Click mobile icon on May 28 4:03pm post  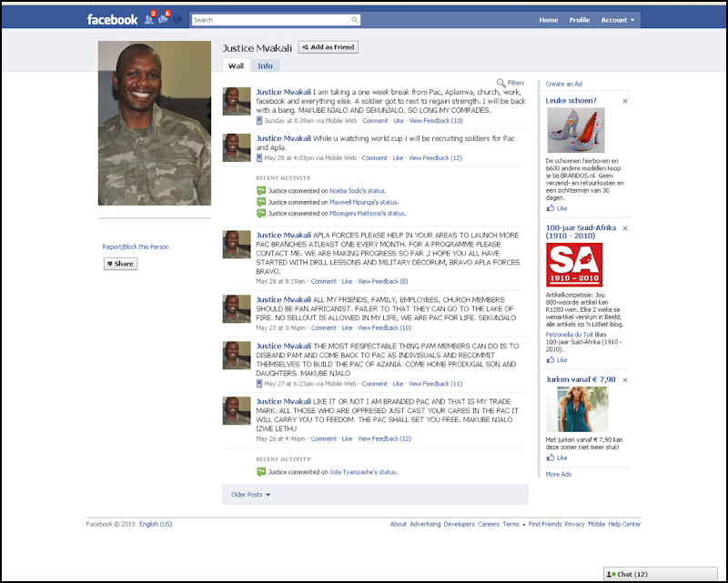[x=259, y=157]
